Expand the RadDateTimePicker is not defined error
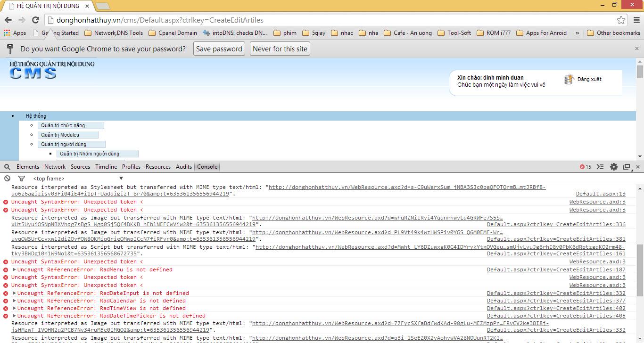This screenshot has height=343, width=644. tap(14, 316)
